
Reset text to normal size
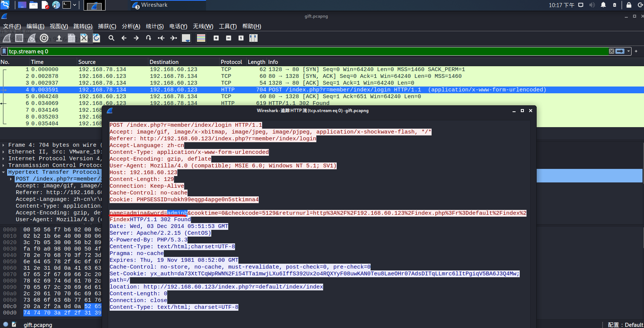(241, 38)
